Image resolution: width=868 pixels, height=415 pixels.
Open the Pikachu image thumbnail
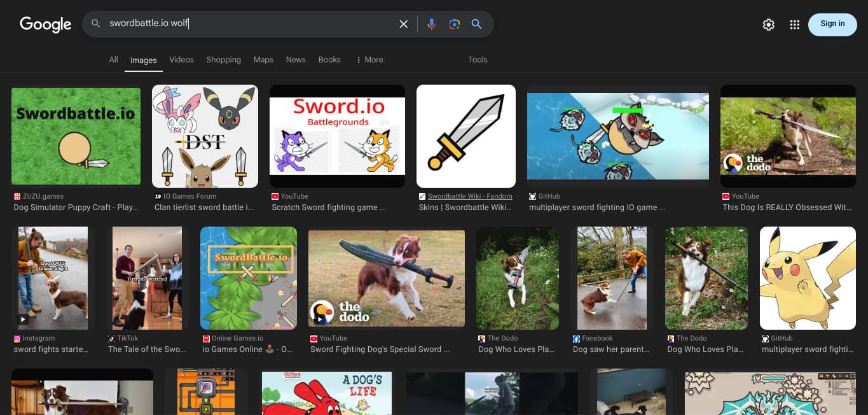point(808,278)
